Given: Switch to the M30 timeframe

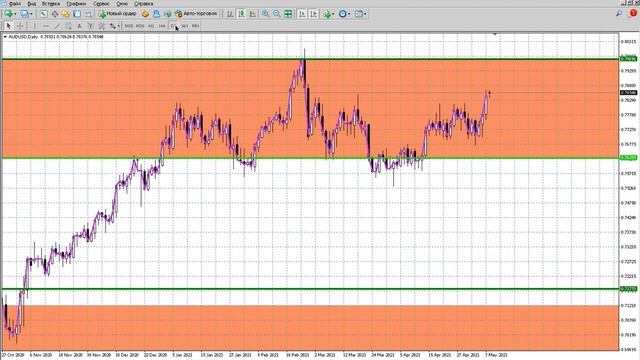Looking at the screenshot, I should [x=140, y=26].
